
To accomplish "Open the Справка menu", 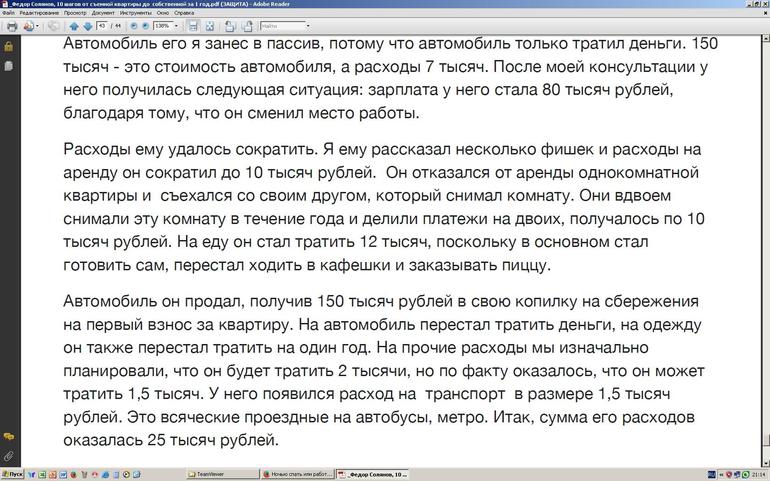I will (x=184, y=13).
